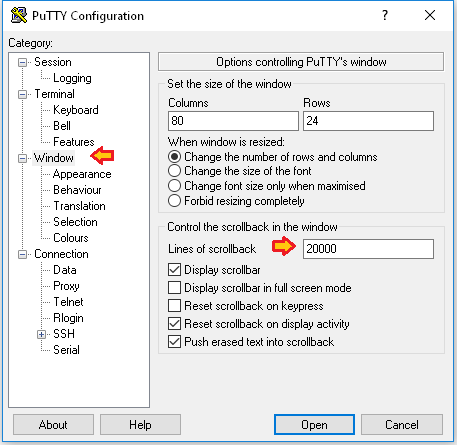Open the Selection category
Image resolution: width=457 pixels, height=445 pixels.
pos(75,222)
